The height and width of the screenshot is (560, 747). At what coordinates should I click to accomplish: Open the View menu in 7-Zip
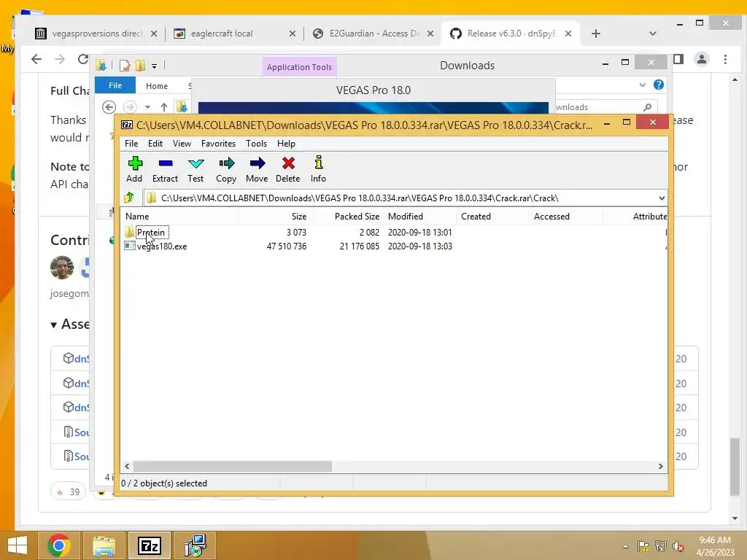point(182,144)
